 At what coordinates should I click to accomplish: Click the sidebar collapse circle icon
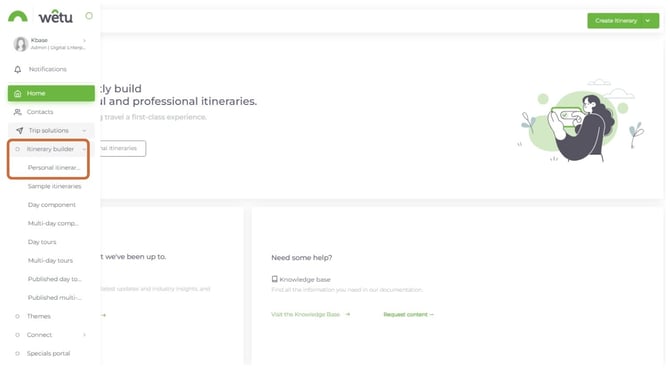[x=89, y=16]
